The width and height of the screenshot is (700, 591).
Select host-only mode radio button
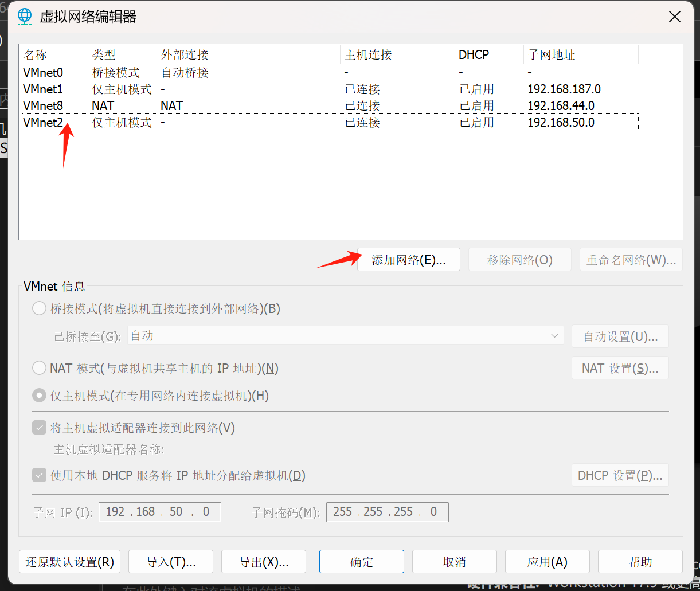click(x=39, y=395)
